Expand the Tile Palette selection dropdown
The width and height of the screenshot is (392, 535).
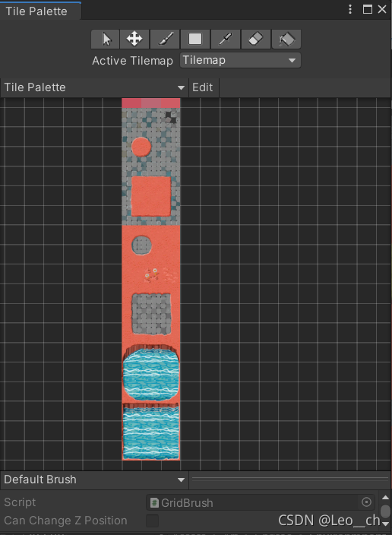tap(93, 87)
